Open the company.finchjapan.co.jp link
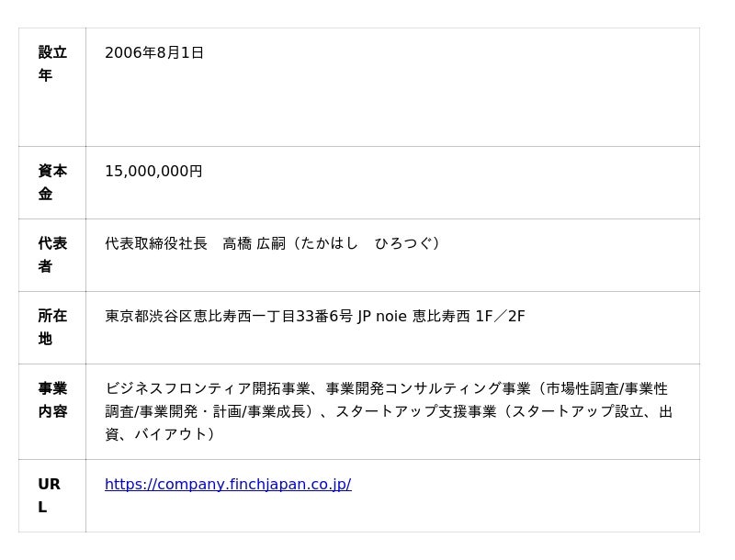 pyautogui.click(x=228, y=485)
